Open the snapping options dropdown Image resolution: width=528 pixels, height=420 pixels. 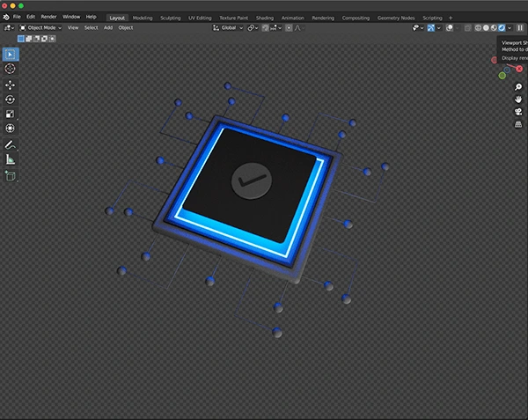point(275,28)
